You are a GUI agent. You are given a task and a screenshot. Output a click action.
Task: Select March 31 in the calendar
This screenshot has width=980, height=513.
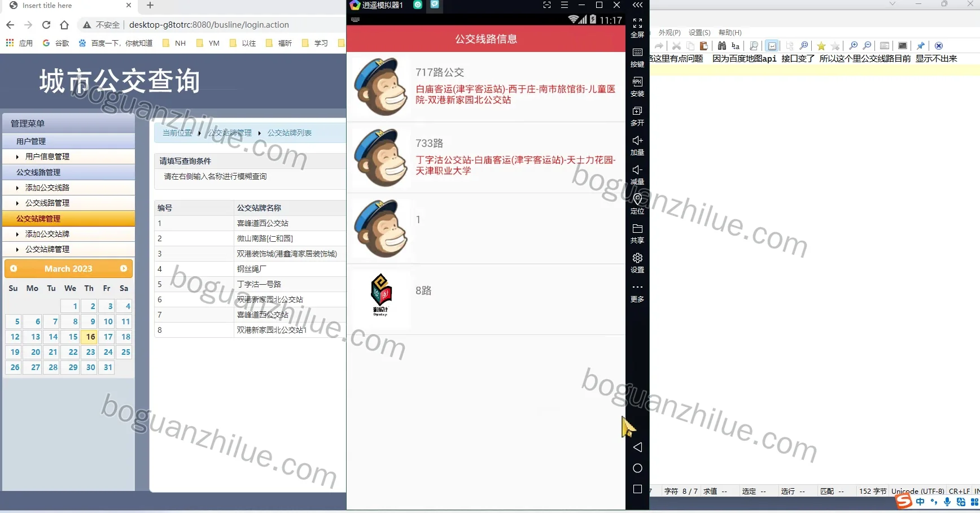107,367
